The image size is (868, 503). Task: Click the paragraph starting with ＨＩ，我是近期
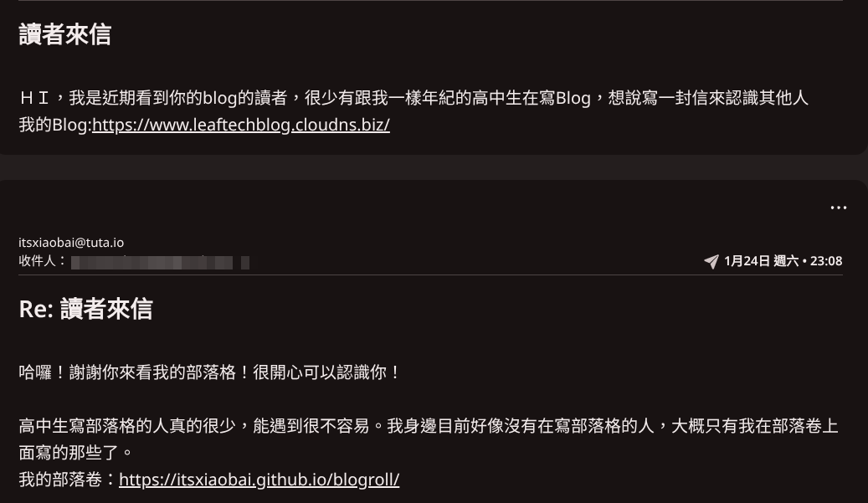click(413, 98)
